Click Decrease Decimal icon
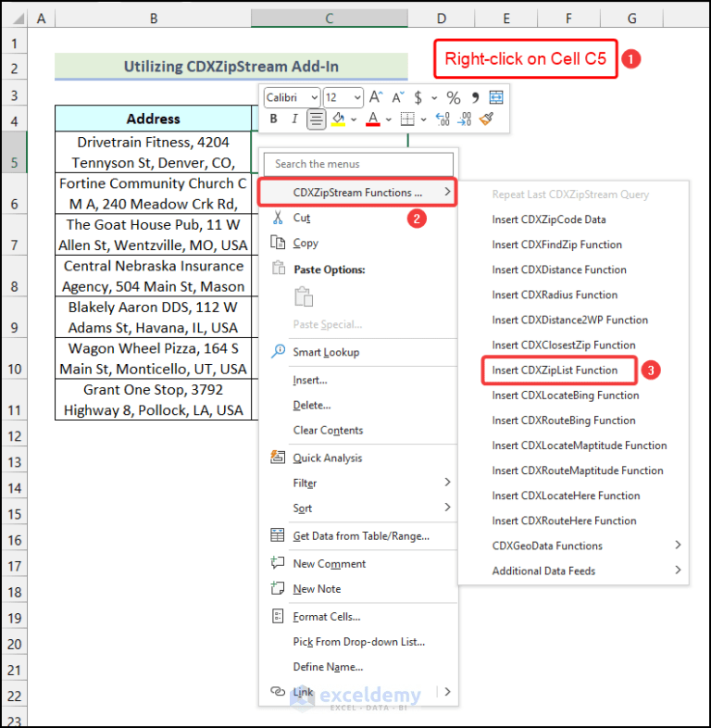The image size is (711, 728). [x=464, y=119]
